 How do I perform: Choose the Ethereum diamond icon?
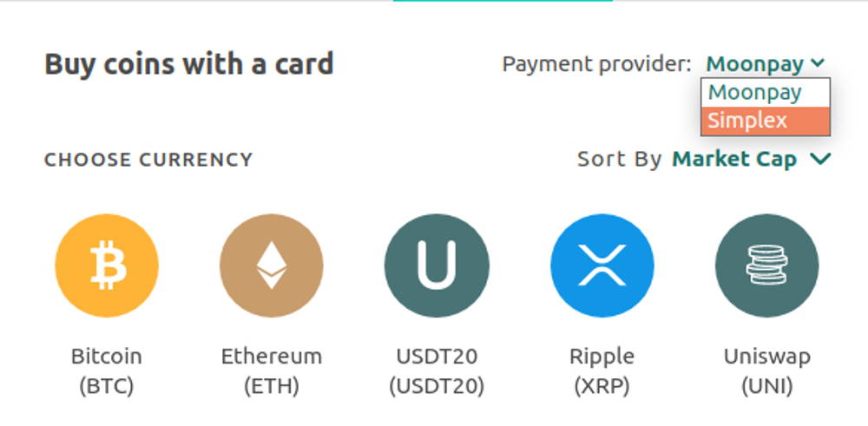coord(271,265)
